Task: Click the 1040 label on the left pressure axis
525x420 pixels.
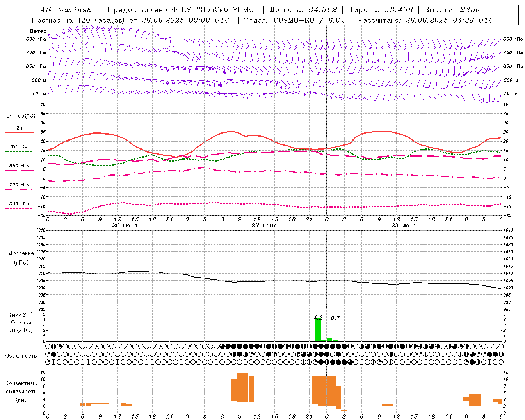Action: pos(41,231)
